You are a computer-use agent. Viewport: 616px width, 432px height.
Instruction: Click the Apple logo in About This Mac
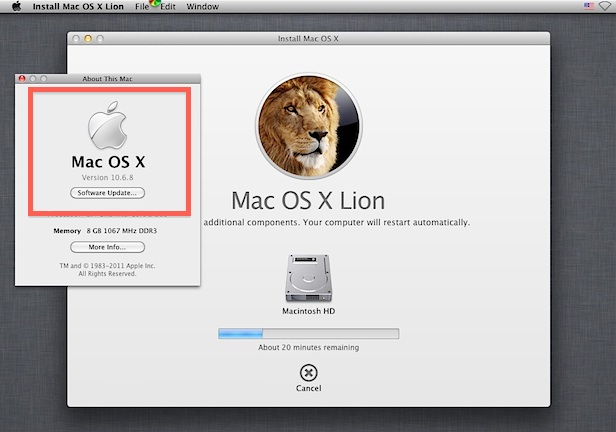coord(107,125)
